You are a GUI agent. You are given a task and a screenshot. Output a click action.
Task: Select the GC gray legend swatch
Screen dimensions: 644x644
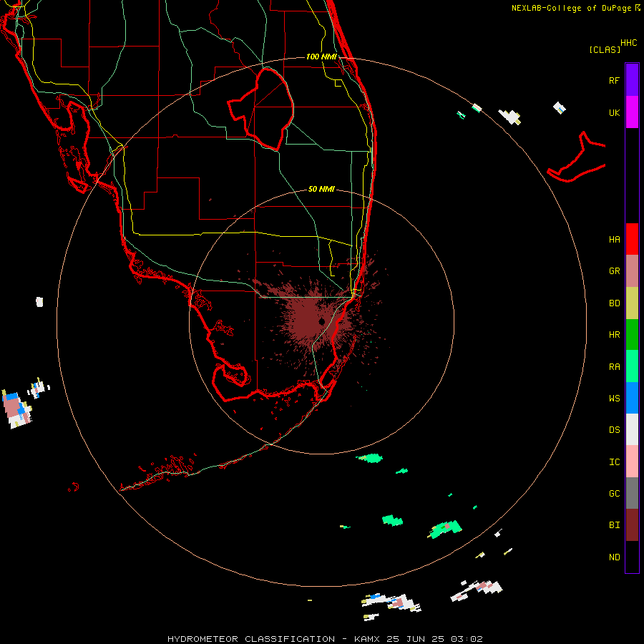click(632, 493)
